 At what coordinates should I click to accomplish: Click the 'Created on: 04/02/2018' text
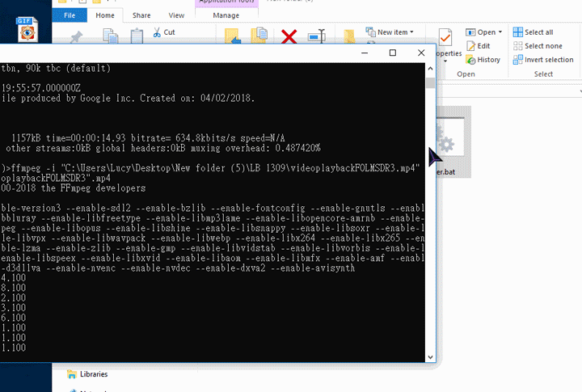coord(197,99)
